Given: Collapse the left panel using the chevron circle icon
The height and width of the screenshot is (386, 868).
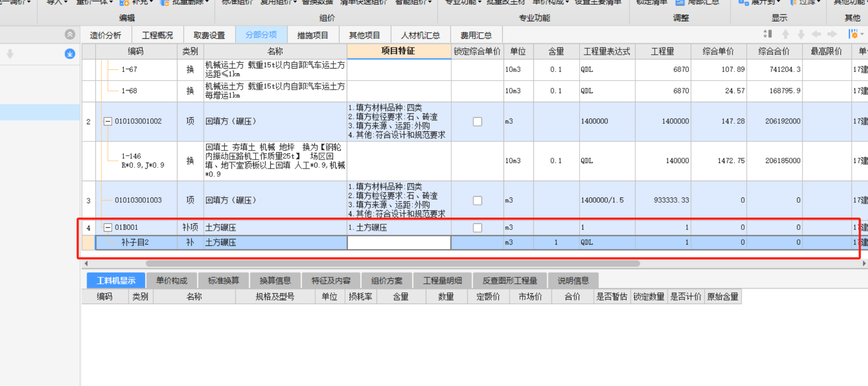Looking at the screenshot, I should [70, 35].
